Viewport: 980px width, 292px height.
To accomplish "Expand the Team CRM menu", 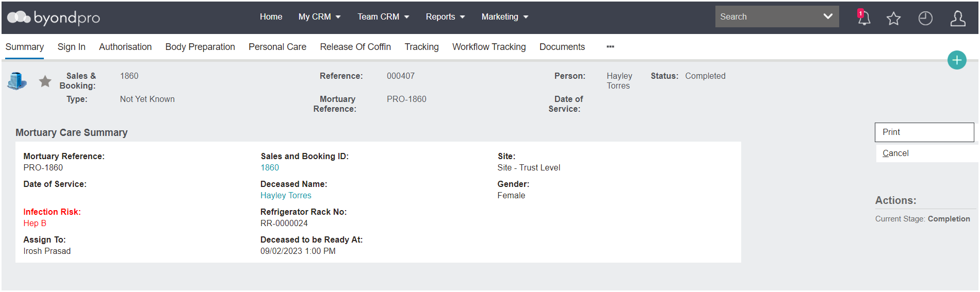I will click(x=383, y=17).
